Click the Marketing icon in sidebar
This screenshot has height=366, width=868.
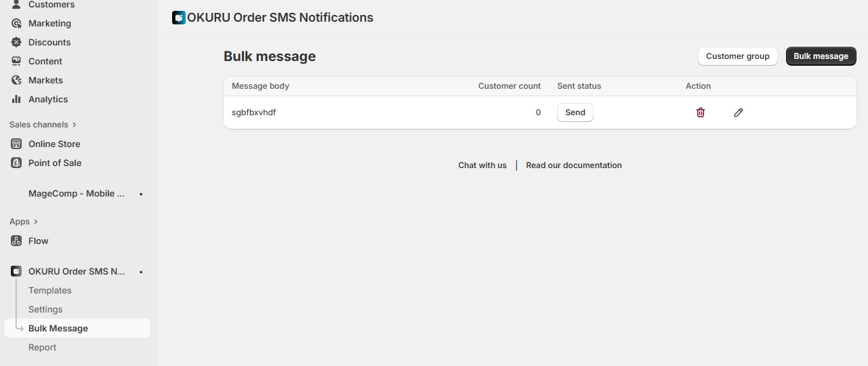pyautogui.click(x=16, y=23)
